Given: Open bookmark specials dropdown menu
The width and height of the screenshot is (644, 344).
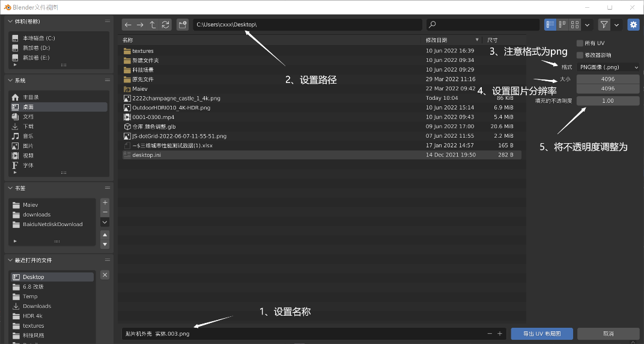Looking at the screenshot, I should tap(105, 223).
